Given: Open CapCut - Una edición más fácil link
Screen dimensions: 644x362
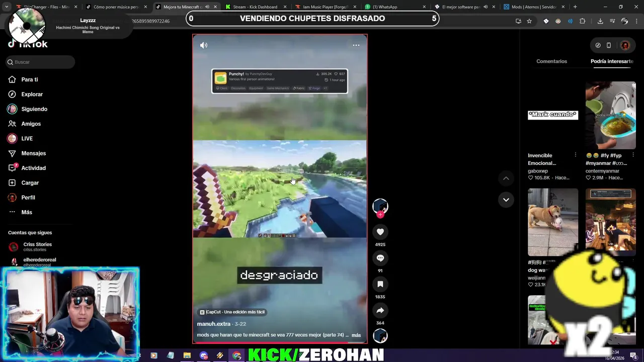Looking at the screenshot, I should point(232,312).
